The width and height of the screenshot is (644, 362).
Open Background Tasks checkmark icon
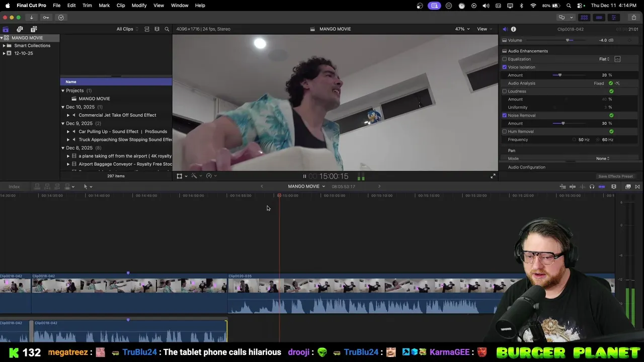coord(61,18)
